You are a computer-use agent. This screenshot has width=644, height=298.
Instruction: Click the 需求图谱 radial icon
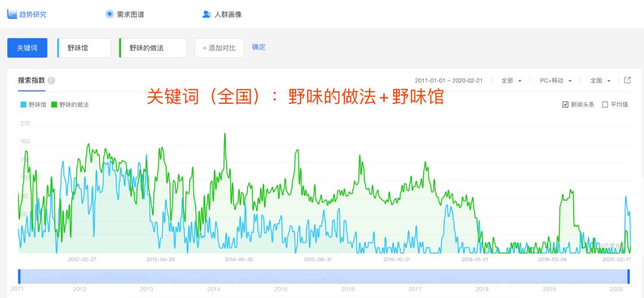click(109, 14)
